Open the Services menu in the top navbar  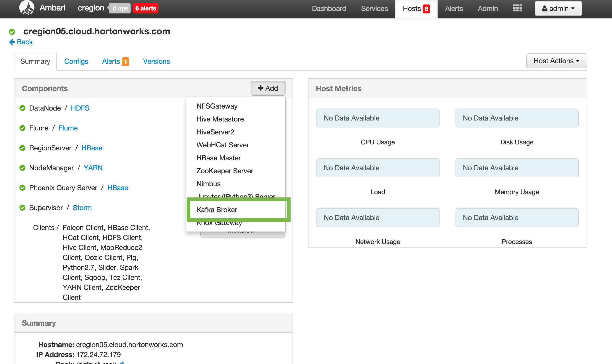(374, 8)
